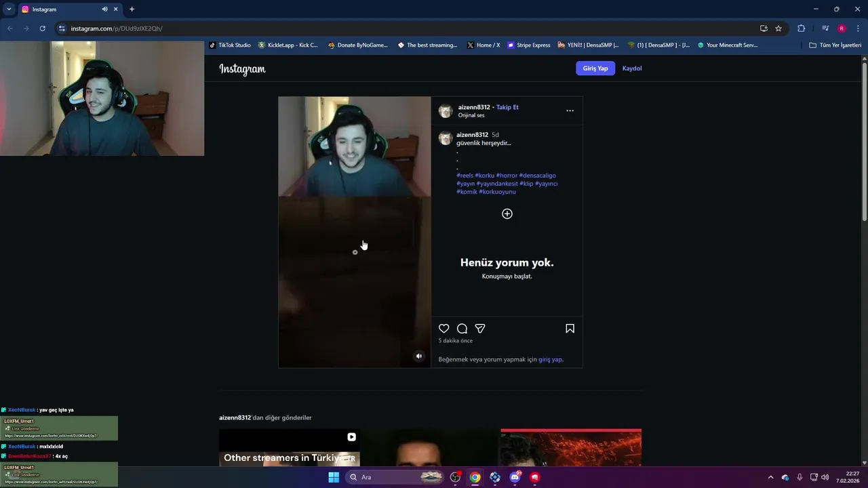Open the Stripe Express bookmark

pyautogui.click(x=529, y=45)
